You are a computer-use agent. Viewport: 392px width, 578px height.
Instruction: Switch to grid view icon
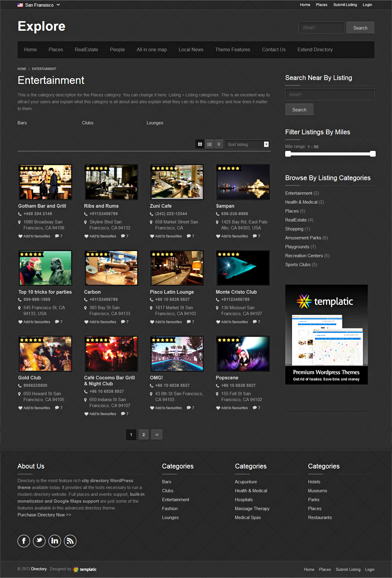point(200,144)
